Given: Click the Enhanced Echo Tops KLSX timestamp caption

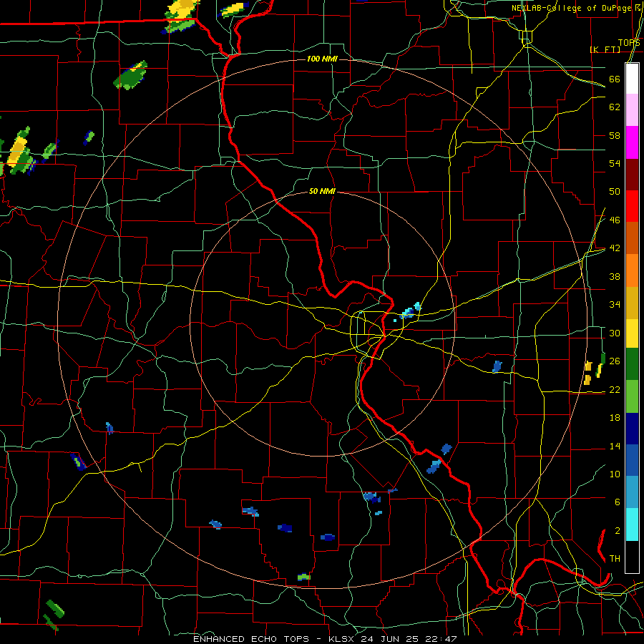Looking at the screenshot, I should point(325,639).
